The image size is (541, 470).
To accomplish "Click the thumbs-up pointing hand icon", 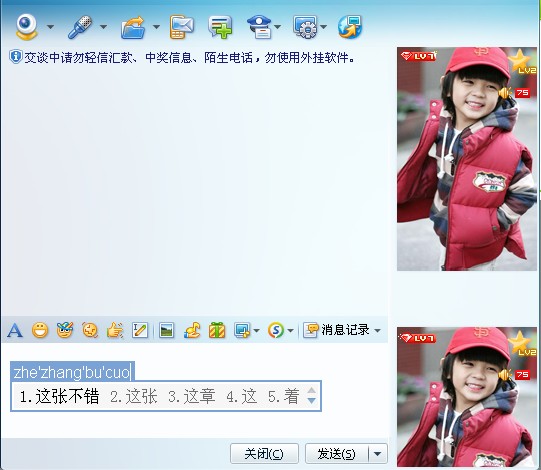I will 115,330.
